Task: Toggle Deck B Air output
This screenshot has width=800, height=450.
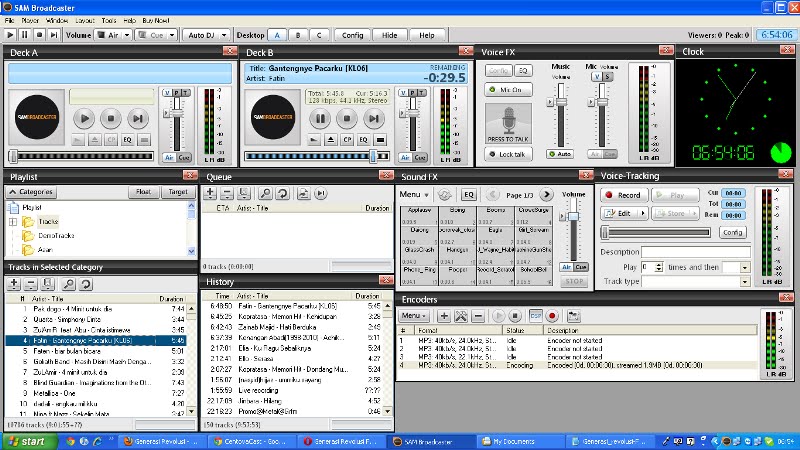Action: click(405, 158)
